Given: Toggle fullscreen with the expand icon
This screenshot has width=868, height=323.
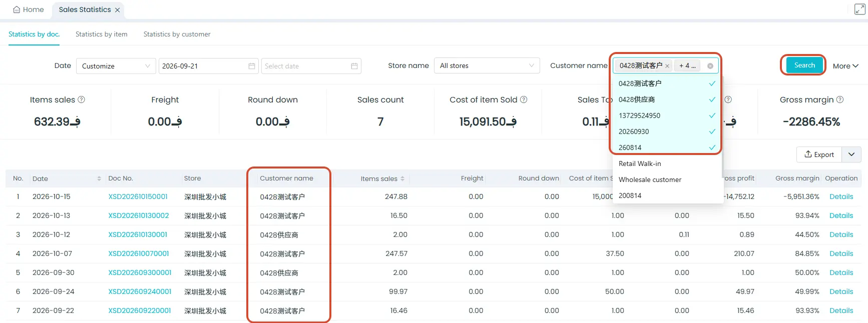Looking at the screenshot, I should pos(859,9).
